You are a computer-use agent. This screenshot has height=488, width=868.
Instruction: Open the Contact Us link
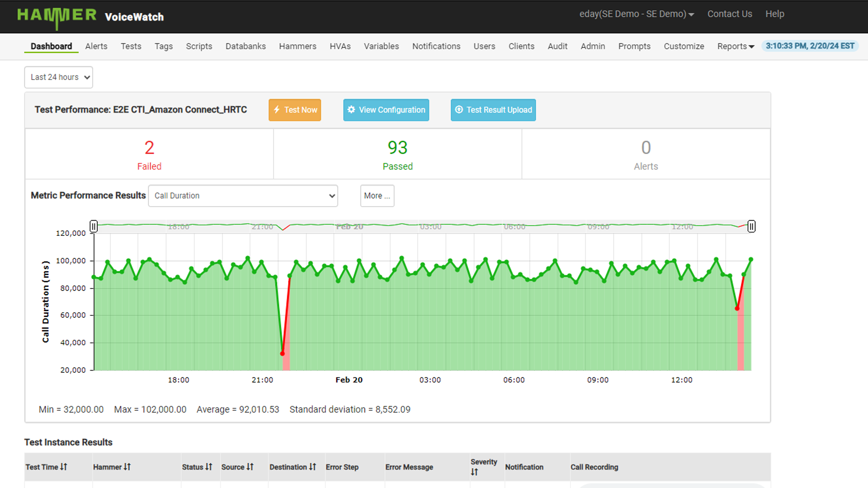[x=729, y=14]
